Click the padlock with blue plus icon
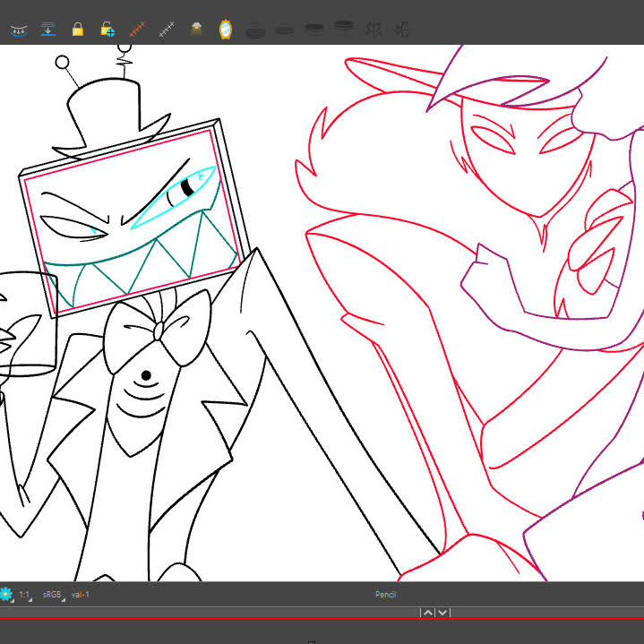 107,30
